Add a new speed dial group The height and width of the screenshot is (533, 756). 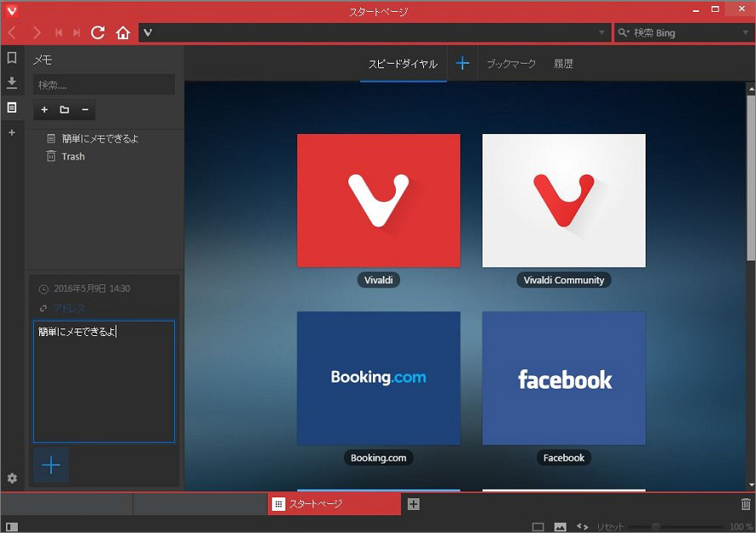(462, 63)
